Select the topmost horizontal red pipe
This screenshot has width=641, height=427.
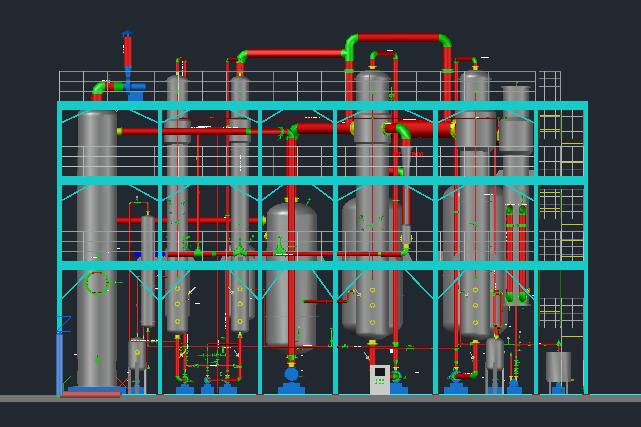click(x=400, y=38)
